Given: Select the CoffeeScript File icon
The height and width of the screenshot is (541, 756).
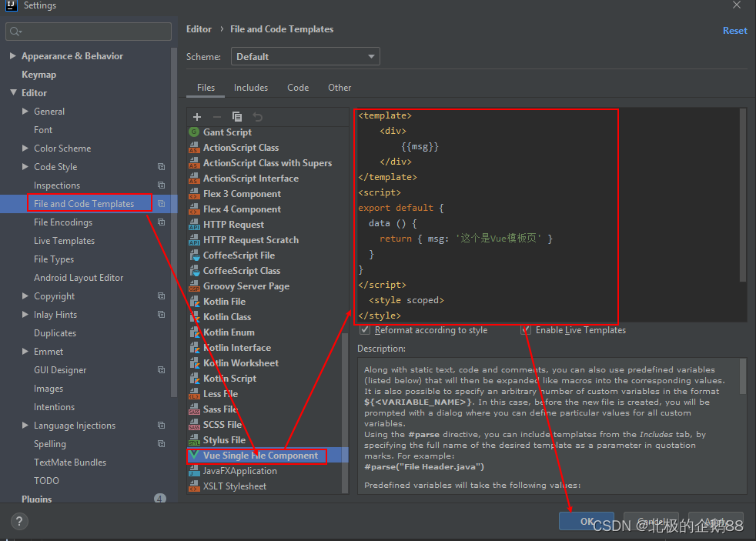Looking at the screenshot, I should (x=194, y=255).
